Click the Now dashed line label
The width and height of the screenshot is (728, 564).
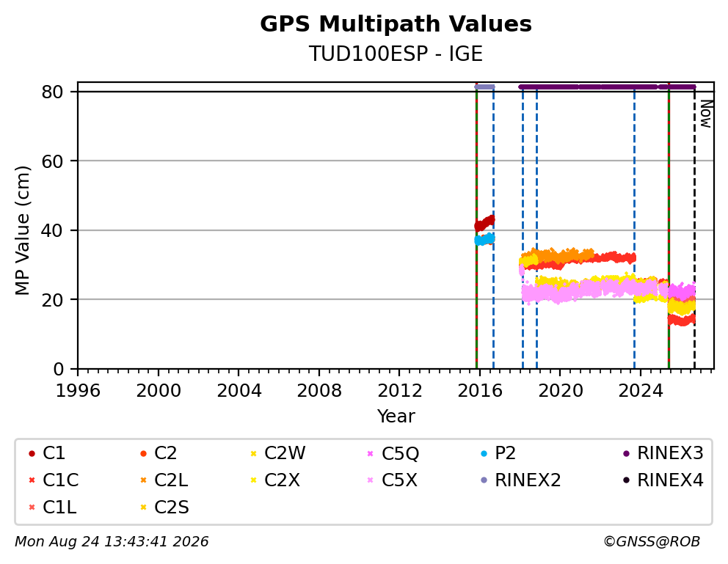(x=706, y=114)
